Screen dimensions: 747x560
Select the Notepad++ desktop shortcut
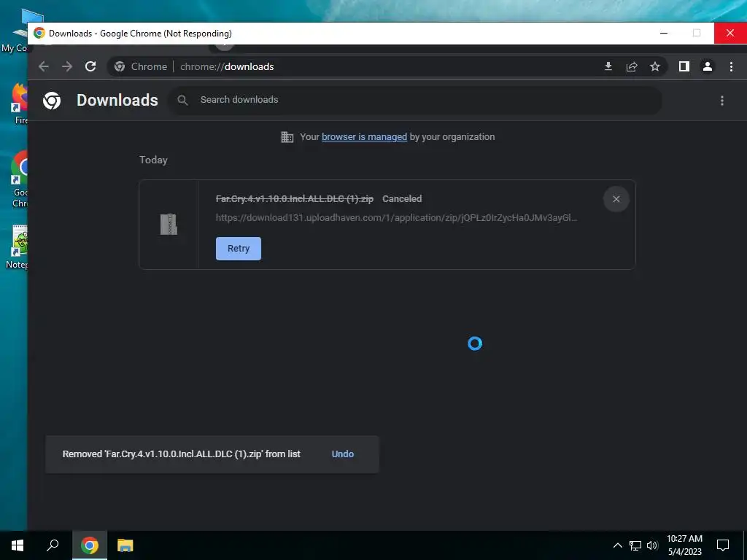tap(18, 248)
